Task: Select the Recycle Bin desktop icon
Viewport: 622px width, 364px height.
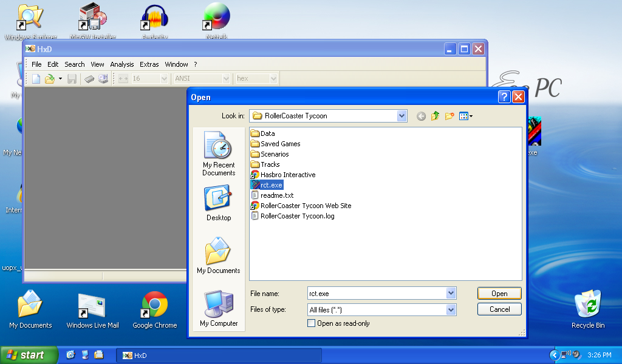Action: click(588, 309)
